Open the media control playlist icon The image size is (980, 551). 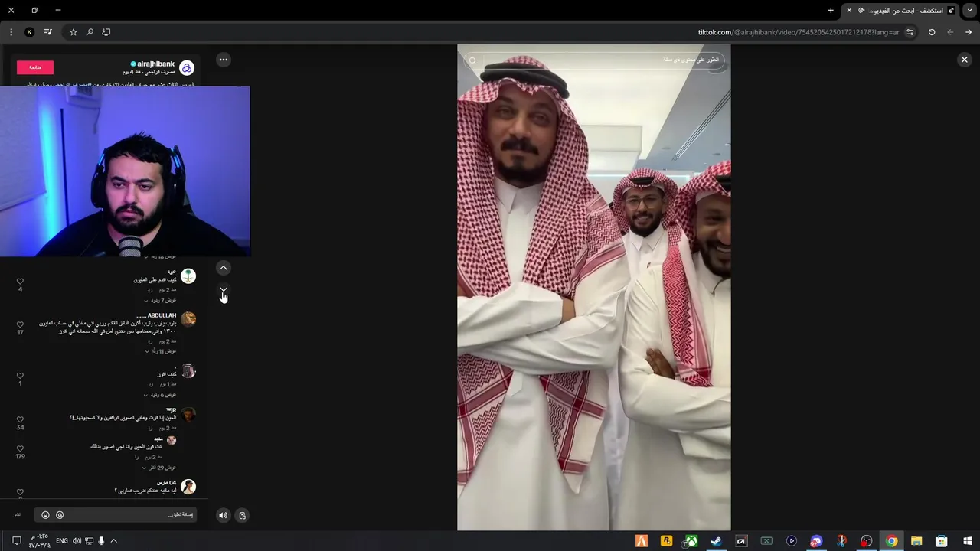pyautogui.click(x=47, y=32)
